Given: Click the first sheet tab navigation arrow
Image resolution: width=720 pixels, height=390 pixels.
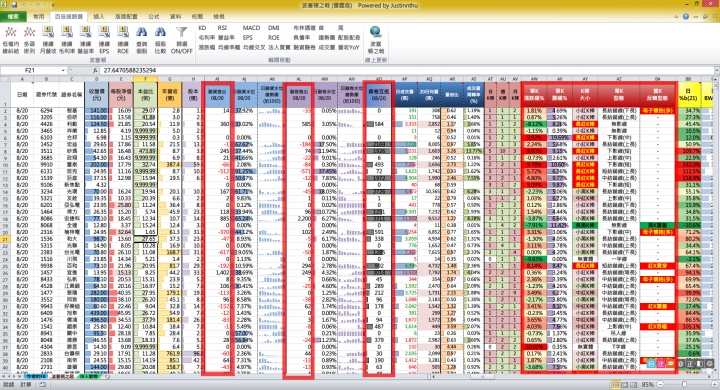Looking at the screenshot, I should click(x=3, y=376).
